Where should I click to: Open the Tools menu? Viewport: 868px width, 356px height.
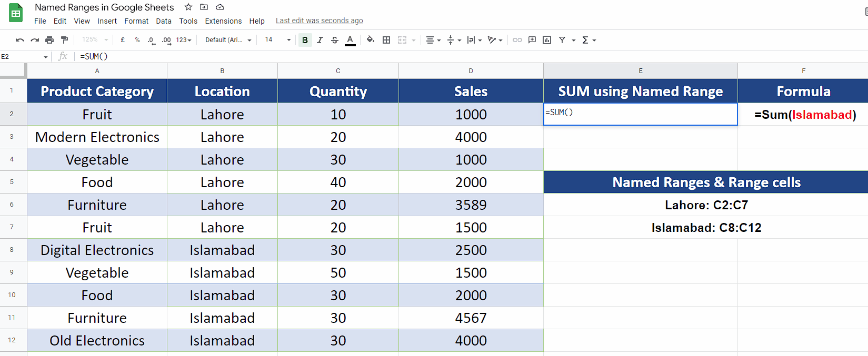(188, 21)
